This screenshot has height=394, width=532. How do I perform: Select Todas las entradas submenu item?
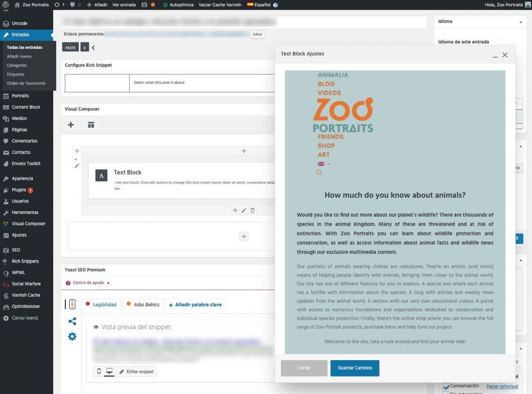click(x=25, y=47)
